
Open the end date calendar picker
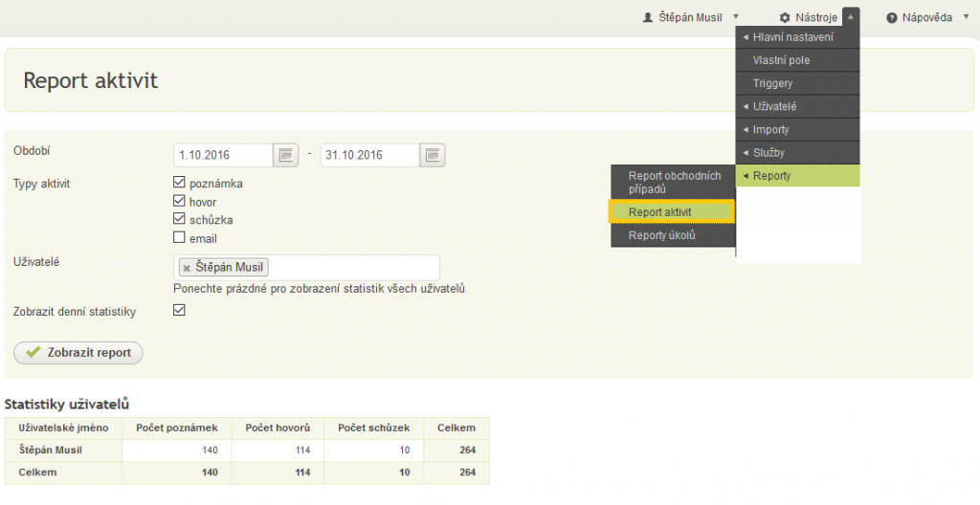[x=433, y=155]
